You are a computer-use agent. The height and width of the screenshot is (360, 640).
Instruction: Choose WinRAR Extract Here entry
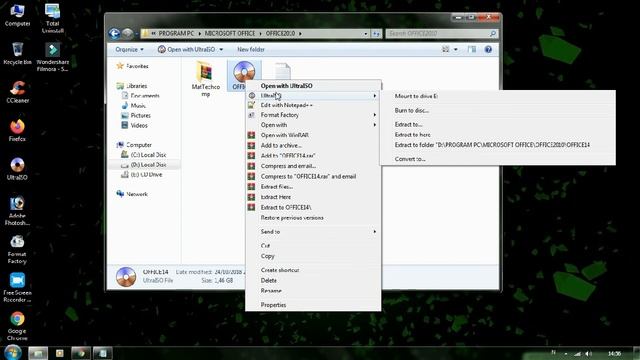pyautogui.click(x=313, y=197)
